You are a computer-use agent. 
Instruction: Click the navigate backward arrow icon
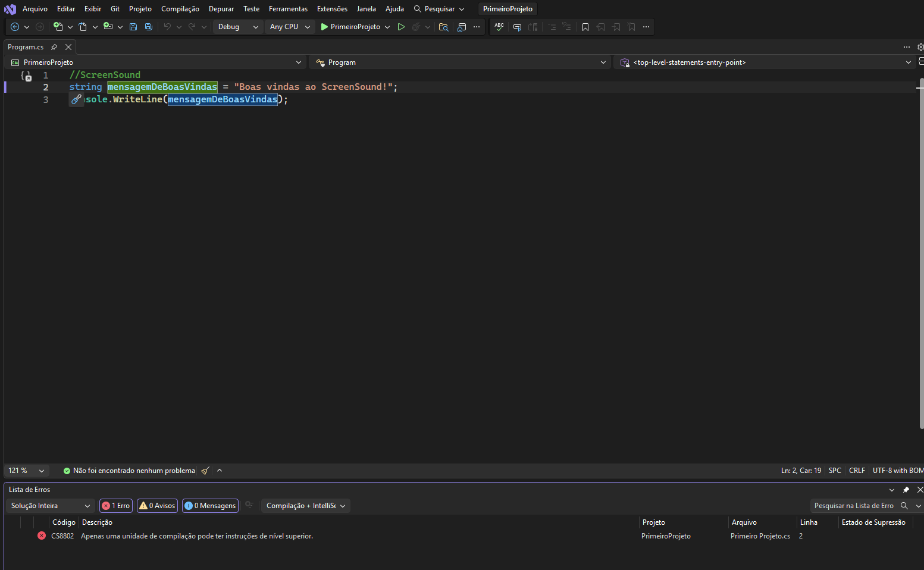15,27
